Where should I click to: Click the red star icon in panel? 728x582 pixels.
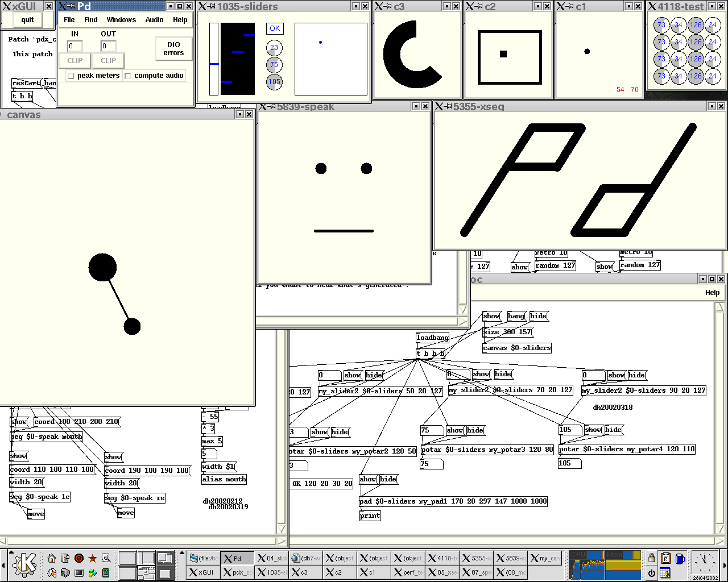[x=93, y=558]
